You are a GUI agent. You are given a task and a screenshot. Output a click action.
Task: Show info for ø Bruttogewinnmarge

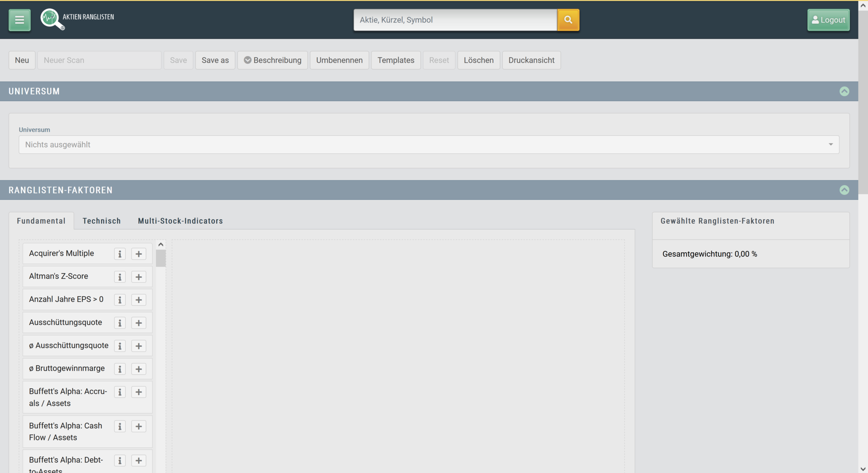pyautogui.click(x=120, y=369)
